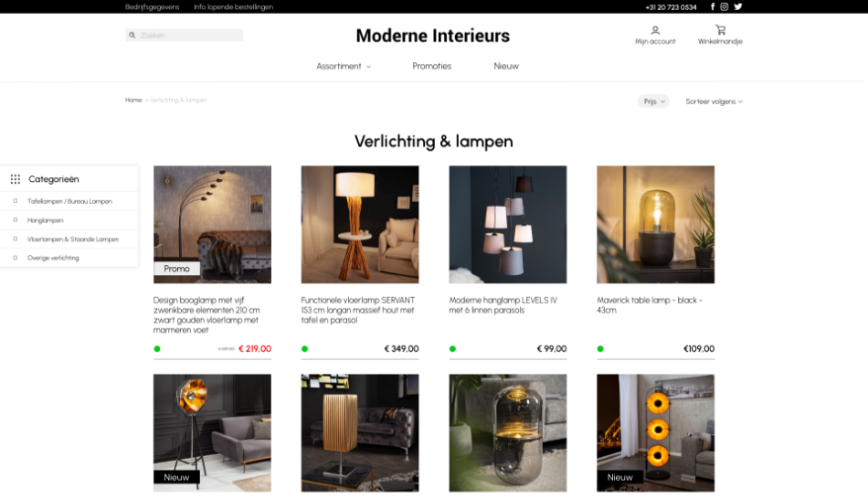Open the Maverick table lamp thumbnail
The width and height of the screenshot is (868, 500).
coord(655,224)
